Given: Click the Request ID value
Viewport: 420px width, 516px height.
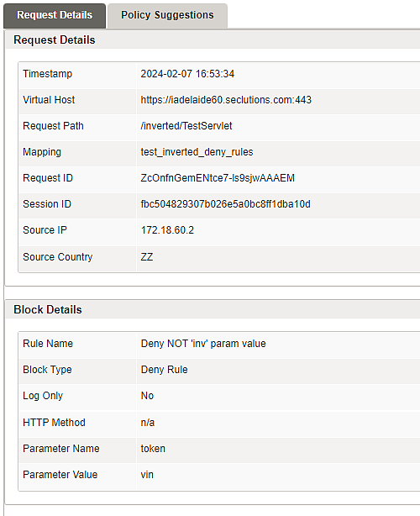Looking at the screenshot, I should pyautogui.click(x=218, y=178).
